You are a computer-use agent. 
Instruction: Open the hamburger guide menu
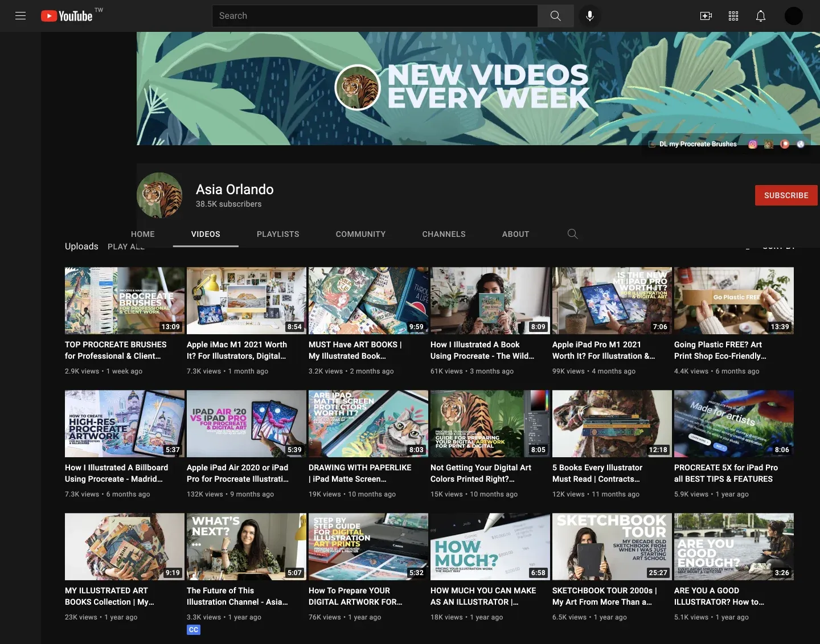point(20,16)
